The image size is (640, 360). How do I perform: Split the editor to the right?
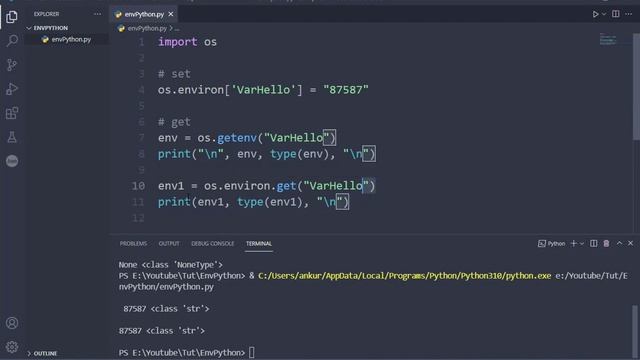point(616,14)
